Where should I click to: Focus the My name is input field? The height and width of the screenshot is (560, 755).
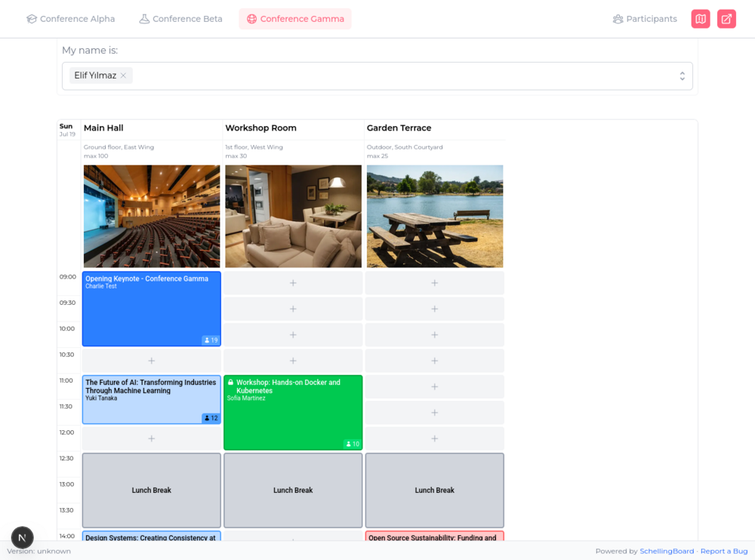[x=377, y=76]
